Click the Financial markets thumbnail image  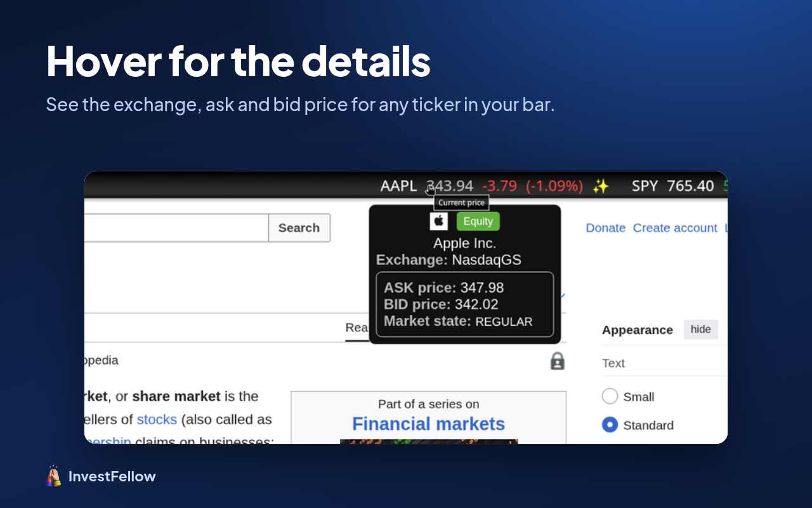coord(429,441)
